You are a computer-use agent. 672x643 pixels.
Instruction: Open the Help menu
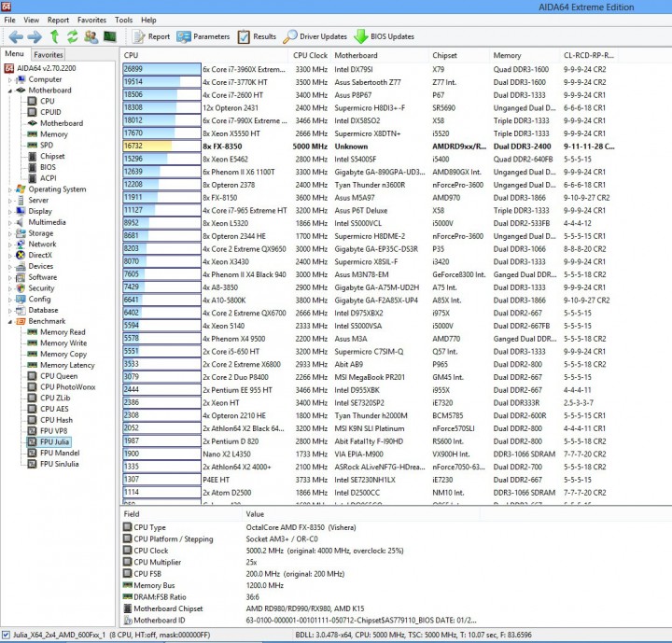point(148,21)
